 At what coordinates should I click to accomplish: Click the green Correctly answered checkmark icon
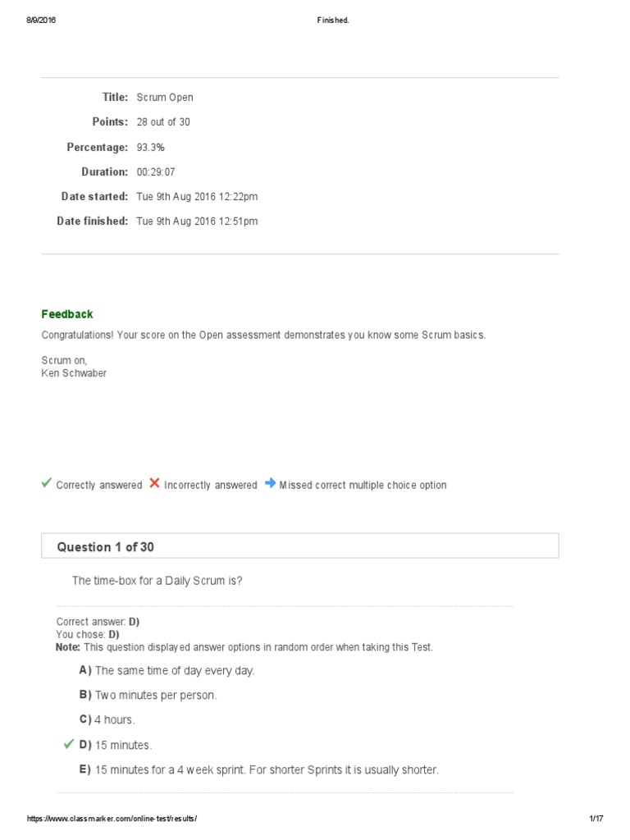tap(47, 484)
